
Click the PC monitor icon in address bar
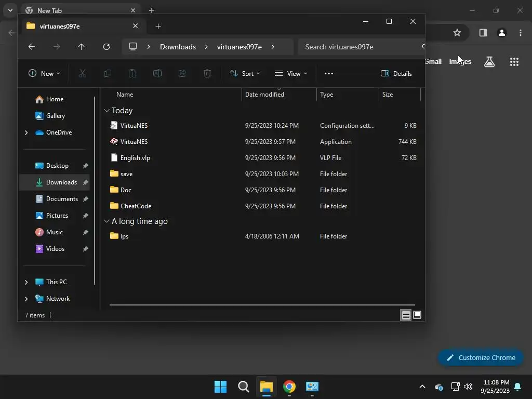pos(133,46)
